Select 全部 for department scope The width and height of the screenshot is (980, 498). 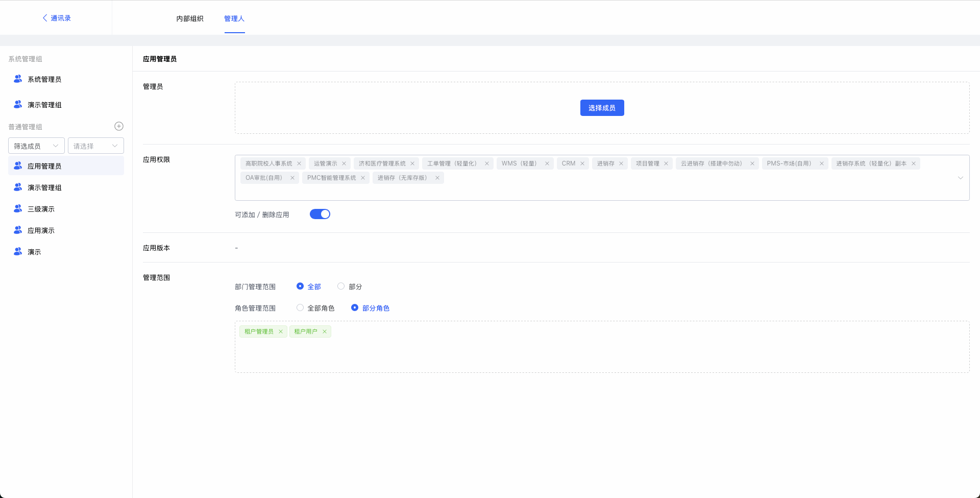tap(300, 287)
